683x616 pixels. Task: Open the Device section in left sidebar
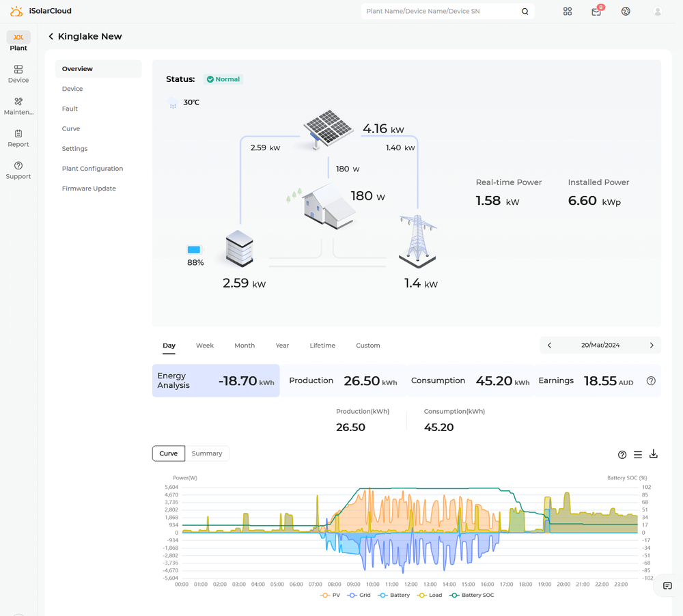coord(18,74)
